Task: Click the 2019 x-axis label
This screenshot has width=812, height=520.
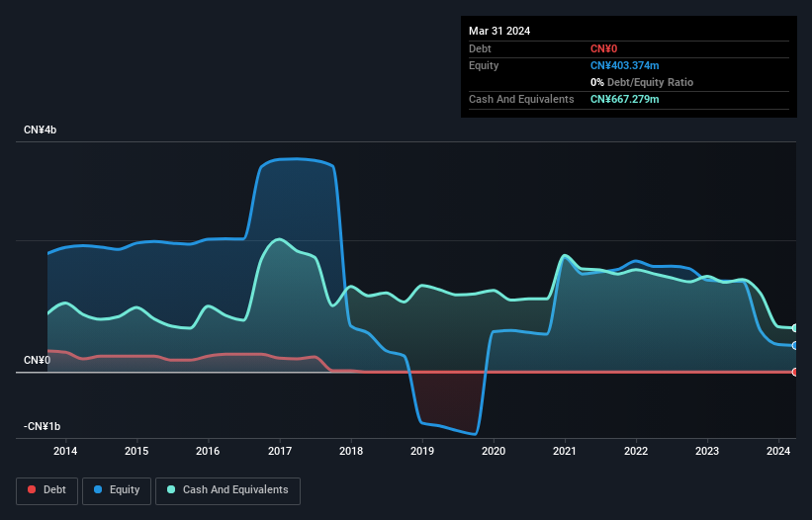Action: pos(422,451)
